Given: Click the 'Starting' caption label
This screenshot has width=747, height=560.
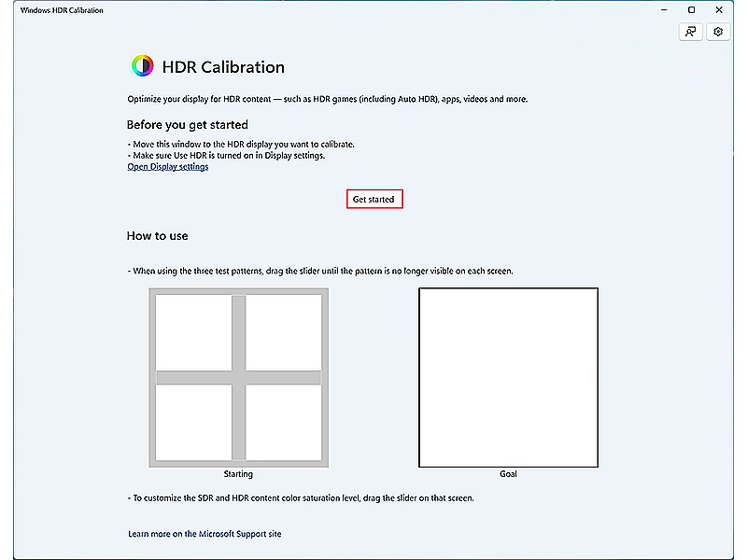Looking at the screenshot, I should [x=238, y=474].
